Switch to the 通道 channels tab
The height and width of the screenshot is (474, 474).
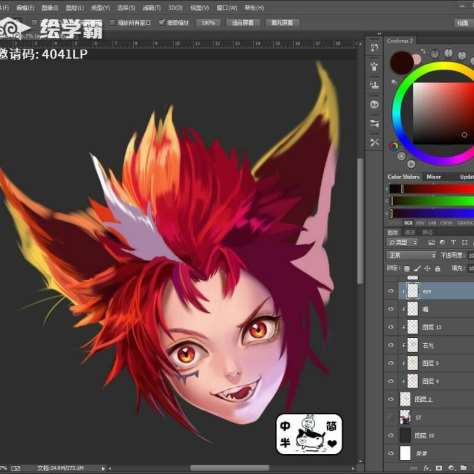tap(410, 232)
